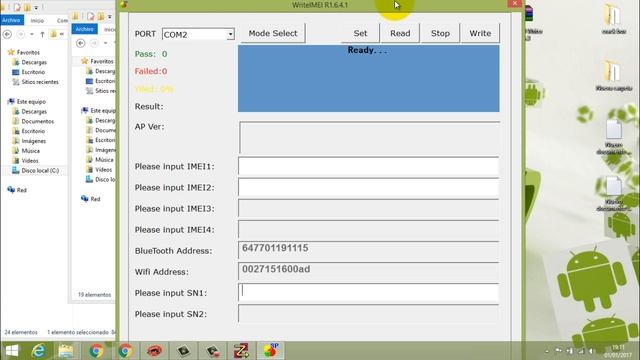Select Este equipo in left Explorer
640x360 pixels.
click(31, 102)
